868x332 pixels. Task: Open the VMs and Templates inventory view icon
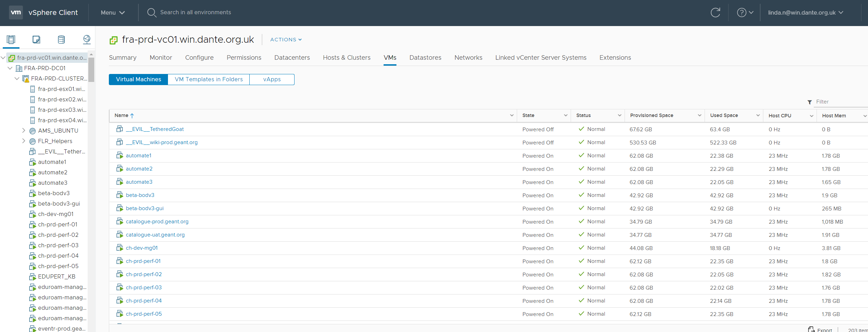(36, 40)
